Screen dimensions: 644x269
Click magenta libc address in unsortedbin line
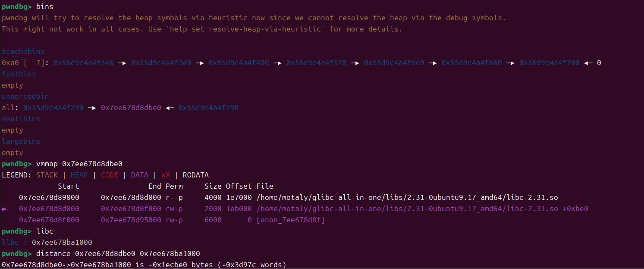[131, 108]
